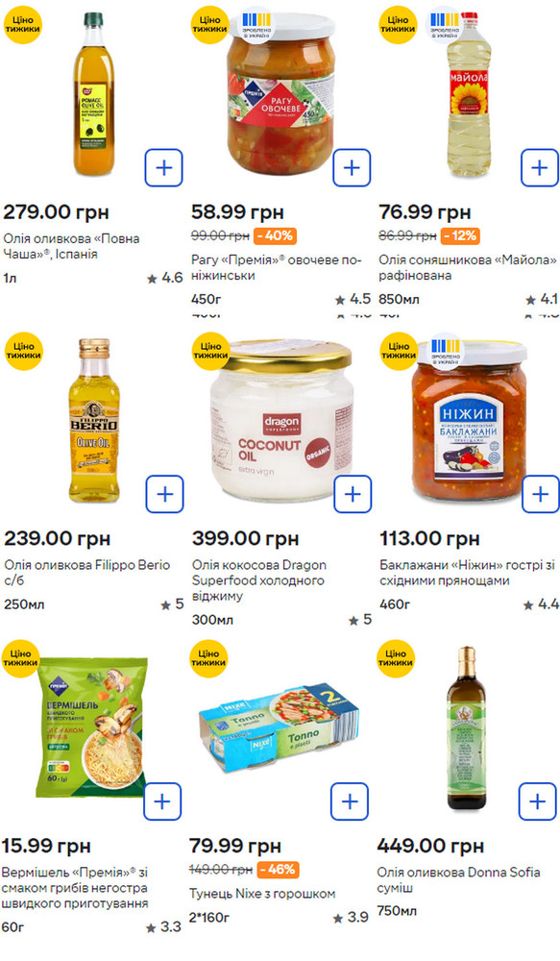The height and width of the screenshot is (961, 560).
Task: View Dragon coconut oil jar image
Action: point(280,421)
